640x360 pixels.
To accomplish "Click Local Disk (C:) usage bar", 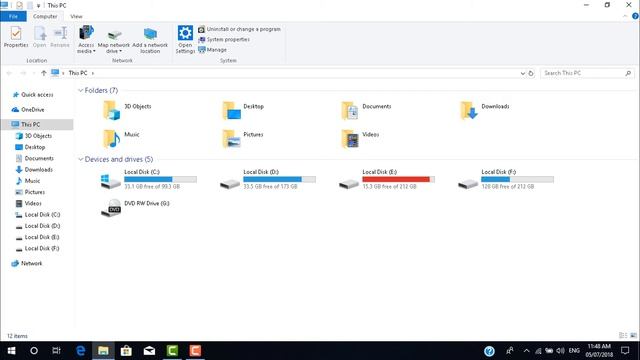I will click(160, 179).
